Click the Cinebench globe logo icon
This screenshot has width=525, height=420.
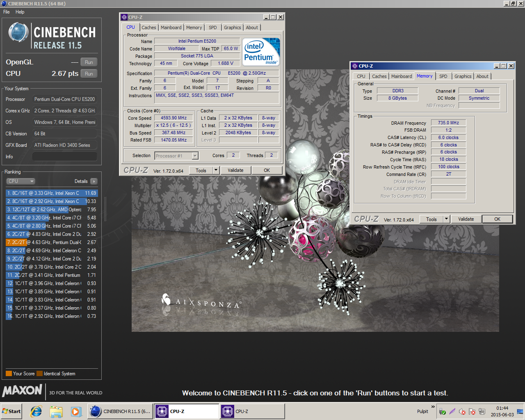(18, 32)
